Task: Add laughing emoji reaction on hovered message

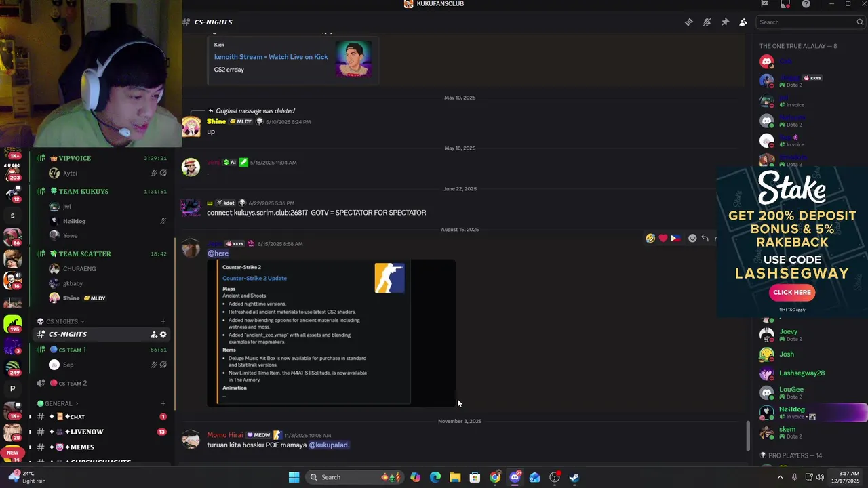Action: pos(650,238)
